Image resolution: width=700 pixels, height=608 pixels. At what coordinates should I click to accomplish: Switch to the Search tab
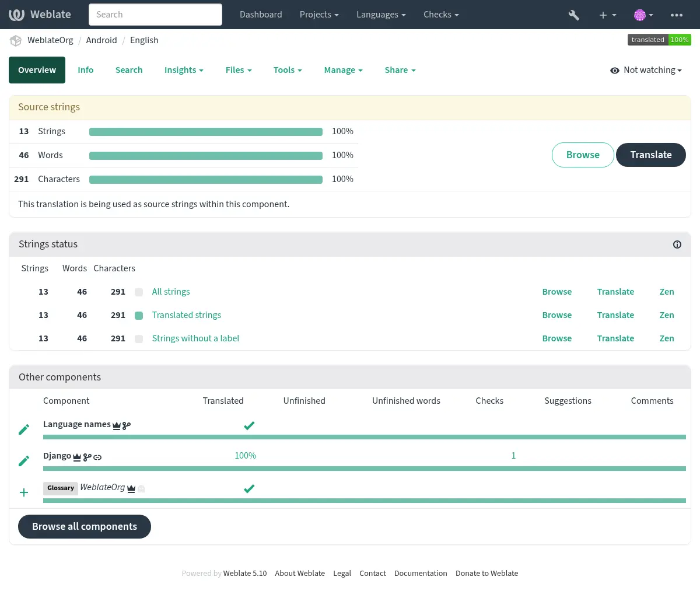[x=129, y=70]
